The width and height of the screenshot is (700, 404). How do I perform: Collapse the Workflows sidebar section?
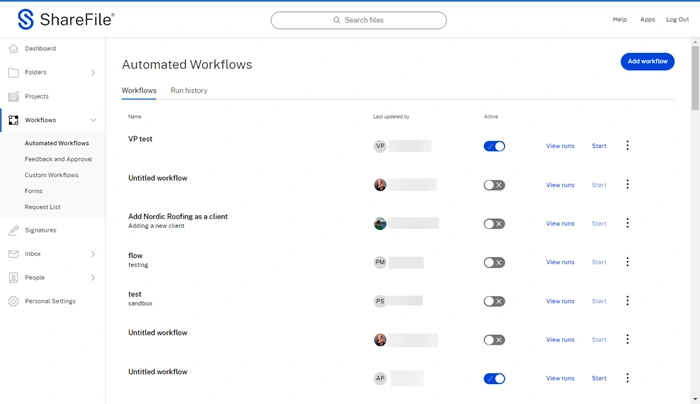point(93,120)
